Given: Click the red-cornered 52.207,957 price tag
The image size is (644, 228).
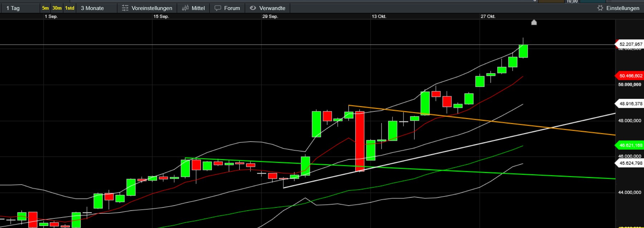Looking at the screenshot, I should tap(630, 44).
